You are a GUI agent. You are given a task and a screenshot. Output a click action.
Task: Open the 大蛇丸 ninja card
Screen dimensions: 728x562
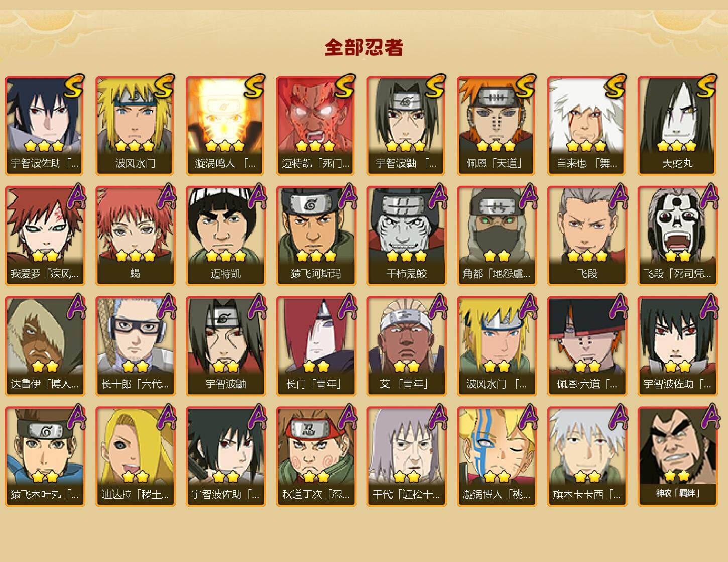(677, 125)
